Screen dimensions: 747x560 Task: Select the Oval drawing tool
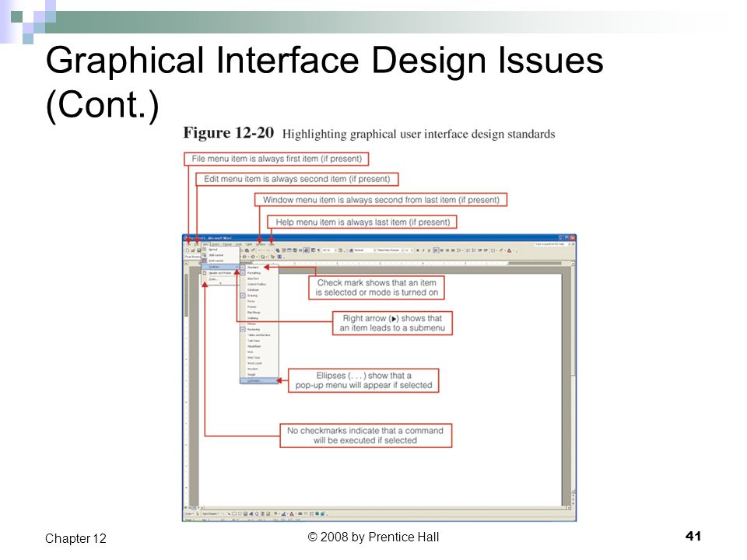tap(240, 514)
